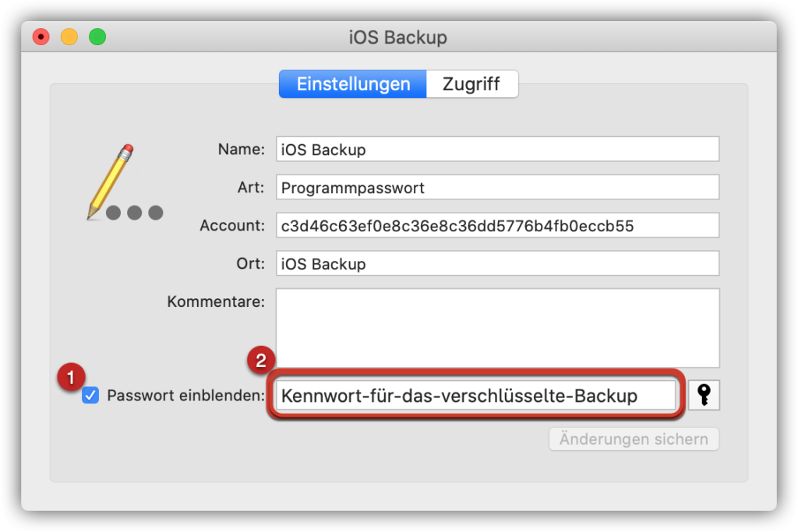The image size is (798, 532).
Task: Click the red annotation badge numbered 2
Action: pos(261,360)
